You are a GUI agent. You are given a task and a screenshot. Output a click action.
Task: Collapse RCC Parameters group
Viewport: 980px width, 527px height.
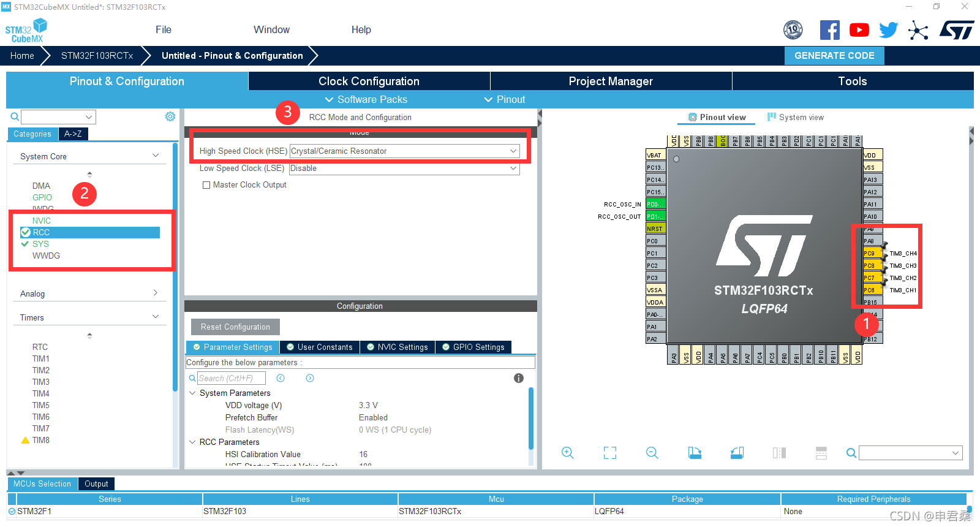pos(192,442)
